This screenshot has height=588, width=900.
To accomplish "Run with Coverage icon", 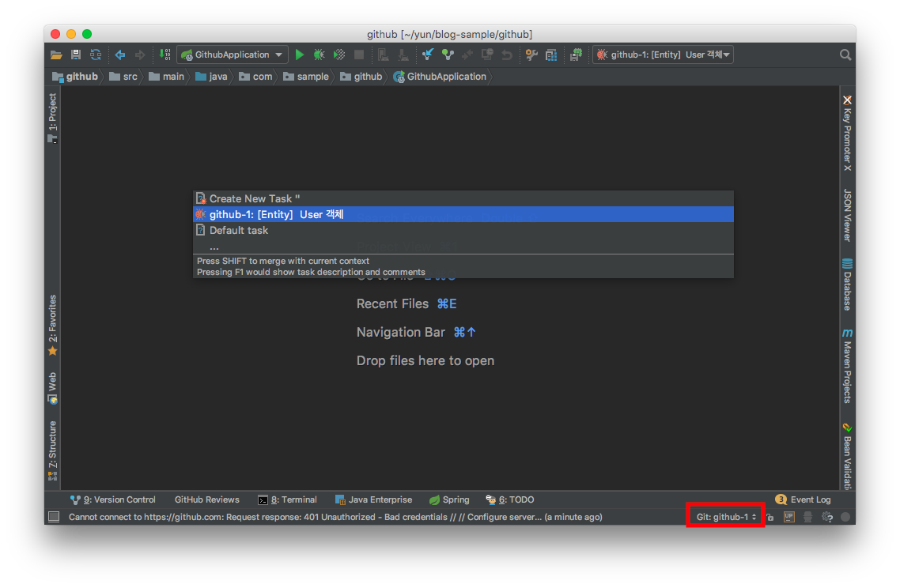I will coord(339,55).
